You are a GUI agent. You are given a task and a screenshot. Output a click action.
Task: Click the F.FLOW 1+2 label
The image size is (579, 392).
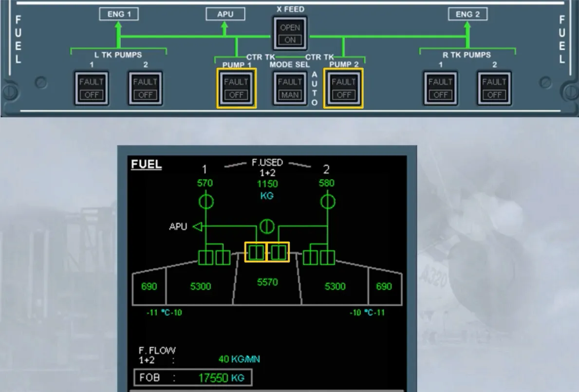pos(157,355)
